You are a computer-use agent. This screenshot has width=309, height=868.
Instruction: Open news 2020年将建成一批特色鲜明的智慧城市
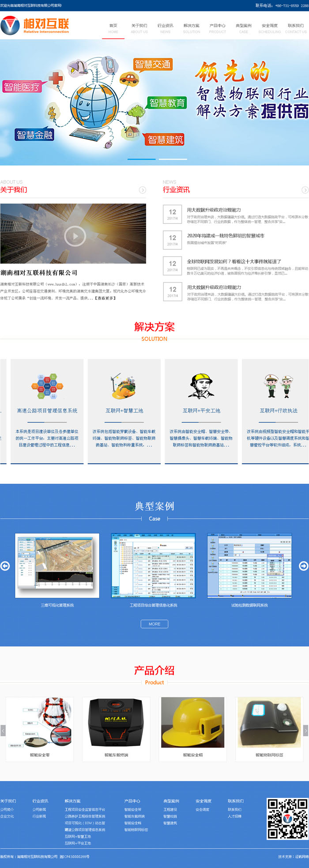[226, 236]
